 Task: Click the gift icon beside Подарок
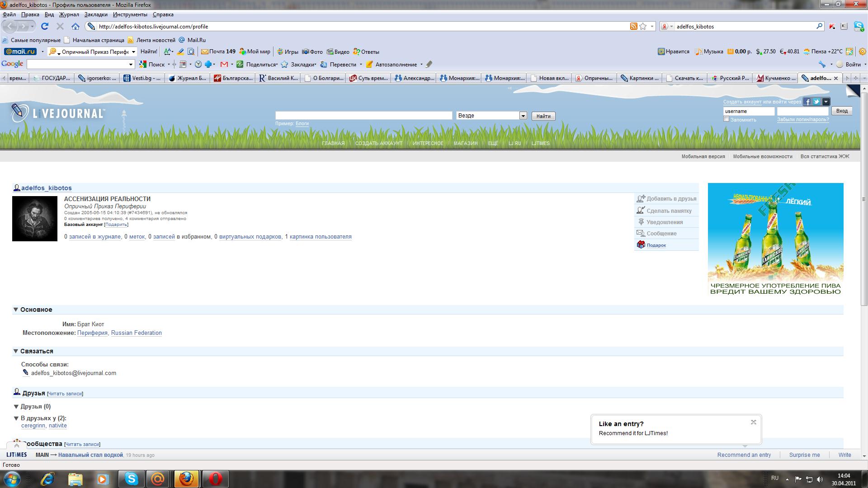click(641, 245)
